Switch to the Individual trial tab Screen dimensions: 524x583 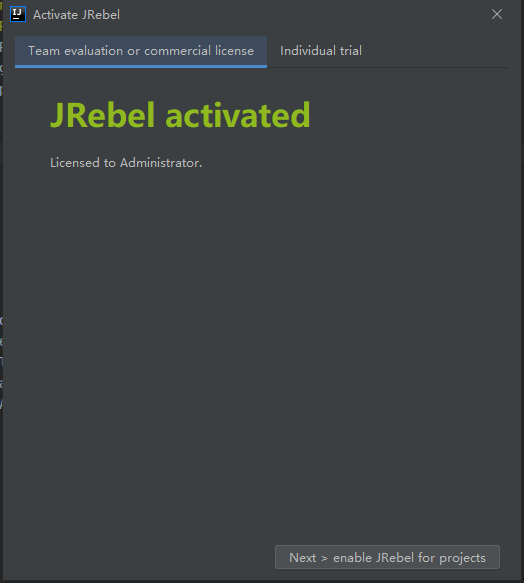321,51
